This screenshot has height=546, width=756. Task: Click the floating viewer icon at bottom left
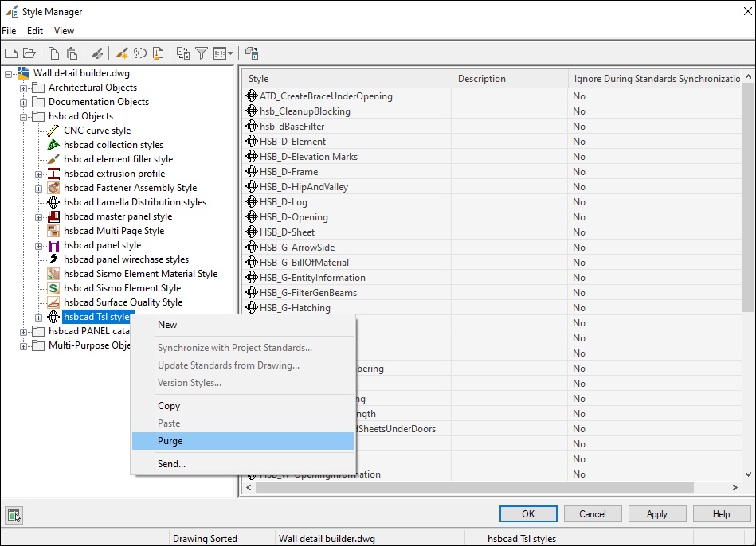[14, 516]
